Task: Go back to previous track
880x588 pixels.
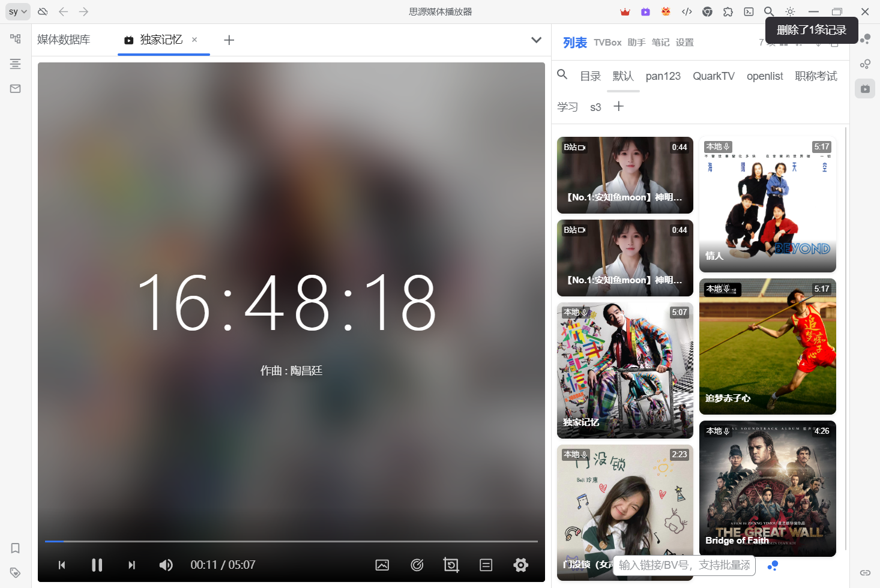Action: 62,565
